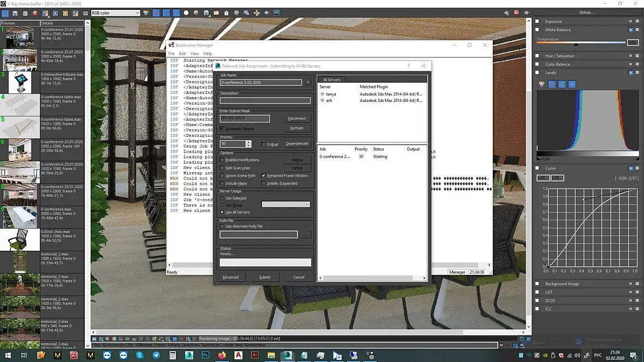Click the plus button beside Job Name
The height and width of the screenshot is (362, 644).
(308, 82)
